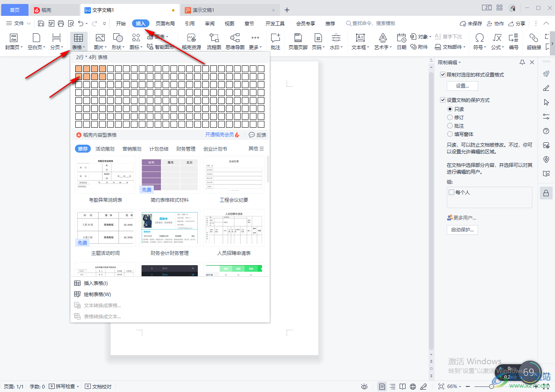This screenshot has width=555, height=392.
Task: Insert a 空白页 blank page
Action: click(x=36, y=42)
